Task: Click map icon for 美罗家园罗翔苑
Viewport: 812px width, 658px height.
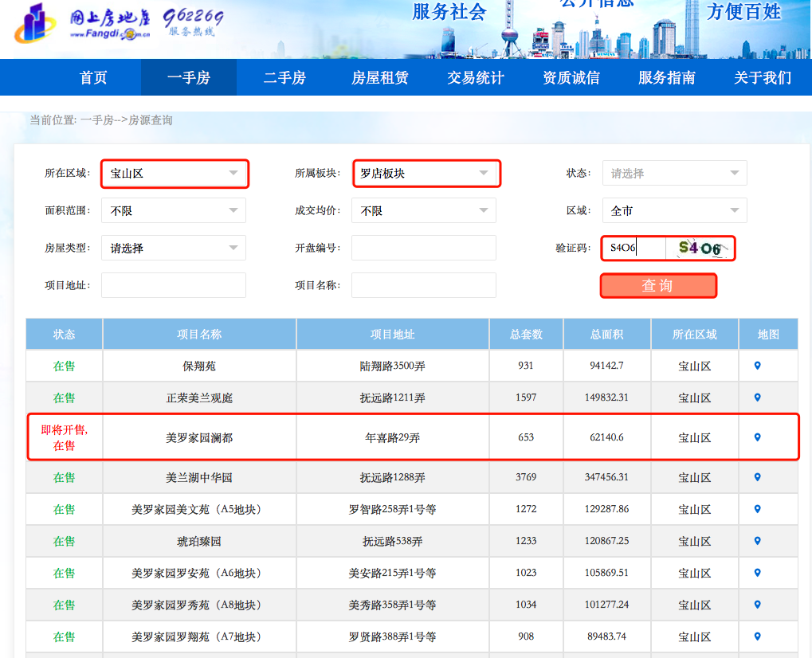Action: point(756,636)
